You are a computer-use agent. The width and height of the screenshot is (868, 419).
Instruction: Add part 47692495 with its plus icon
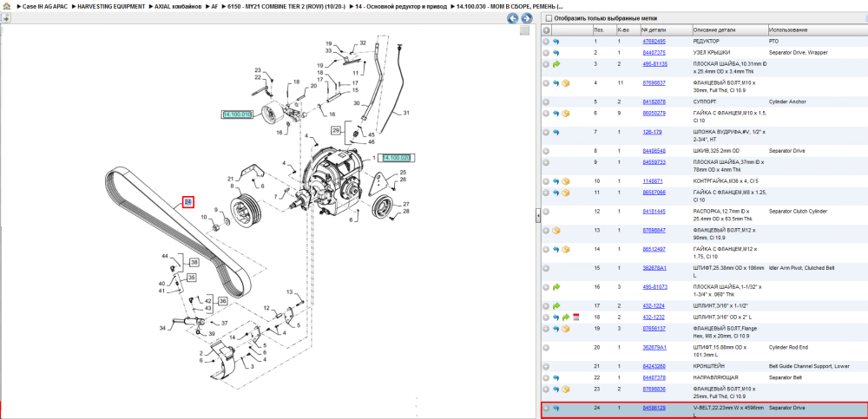click(x=546, y=42)
